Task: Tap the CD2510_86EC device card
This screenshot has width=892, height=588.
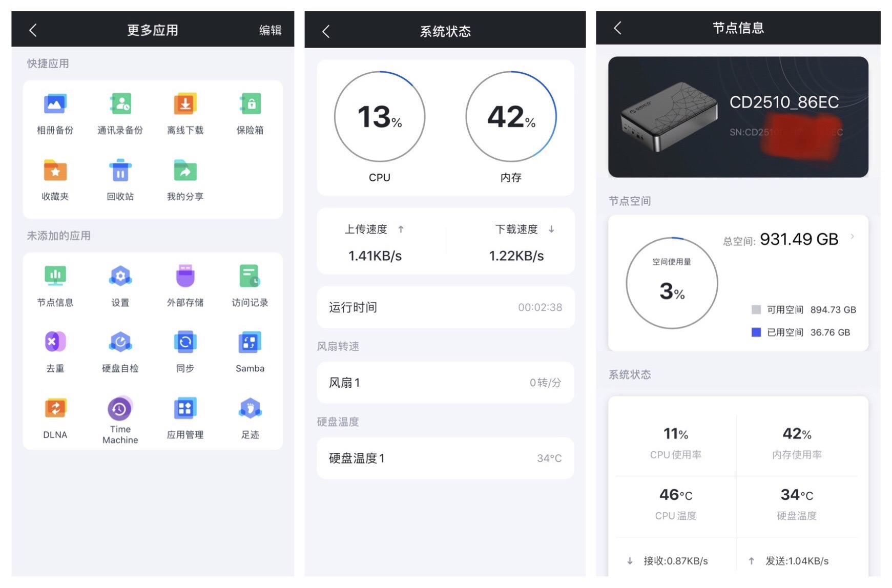Action: 738,117
